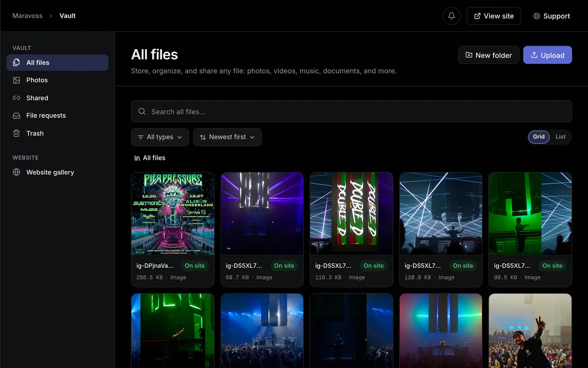Click the View site button
Viewport: 588px width, 368px height.
pos(494,16)
